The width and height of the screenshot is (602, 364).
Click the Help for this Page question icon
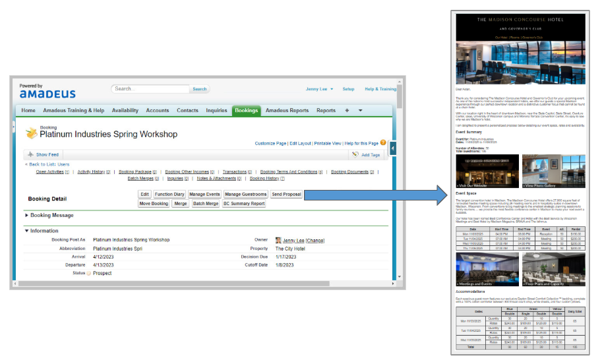coord(383,142)
